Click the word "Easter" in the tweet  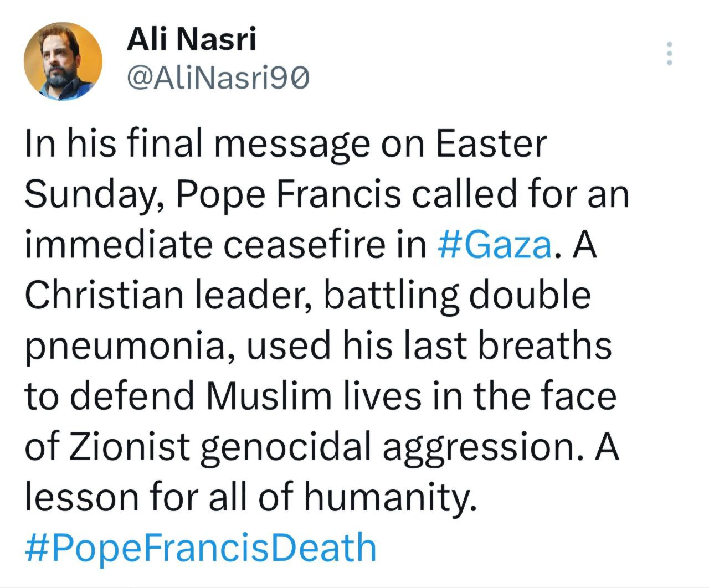pos(491,145)
